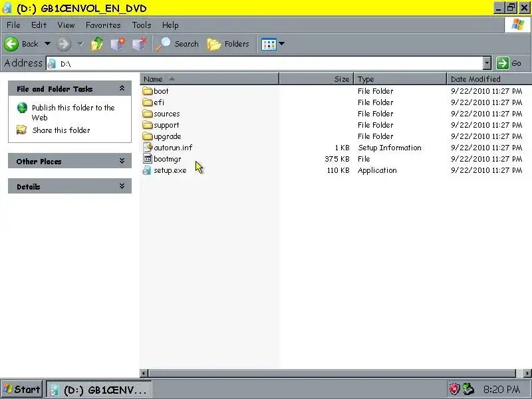Click the title bar drive icon

pos(7,8)
